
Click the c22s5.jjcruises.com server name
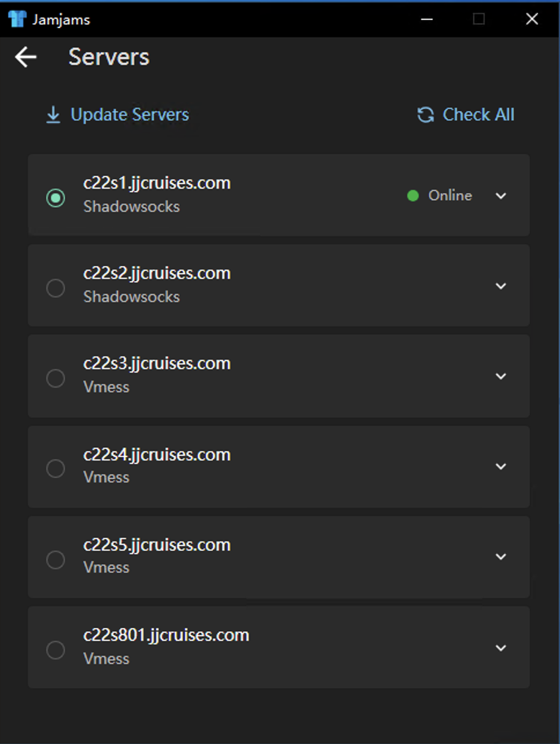click(x=157, y=545)
